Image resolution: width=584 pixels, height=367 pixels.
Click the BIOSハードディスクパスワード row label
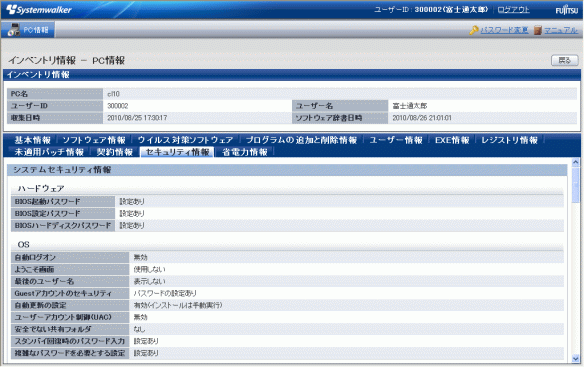coord(63,225)
